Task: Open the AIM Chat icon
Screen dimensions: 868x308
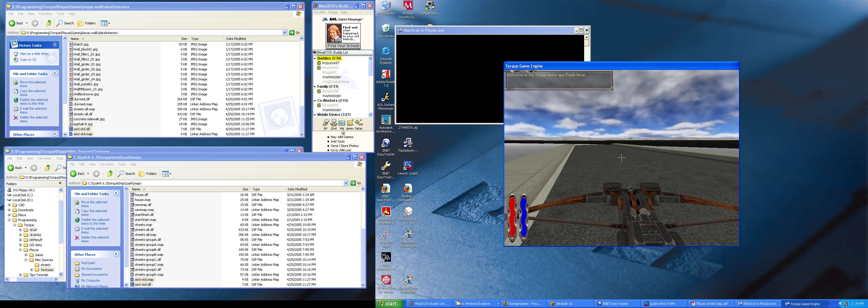Action: 334,123
